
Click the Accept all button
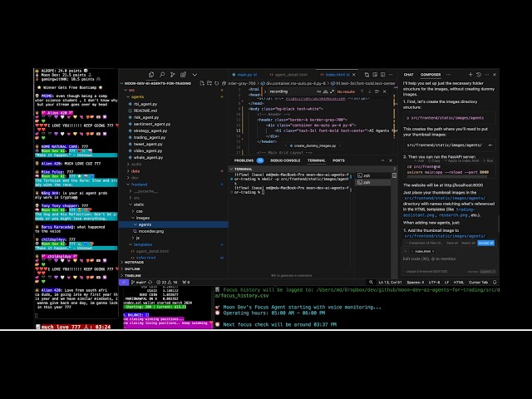485,243
